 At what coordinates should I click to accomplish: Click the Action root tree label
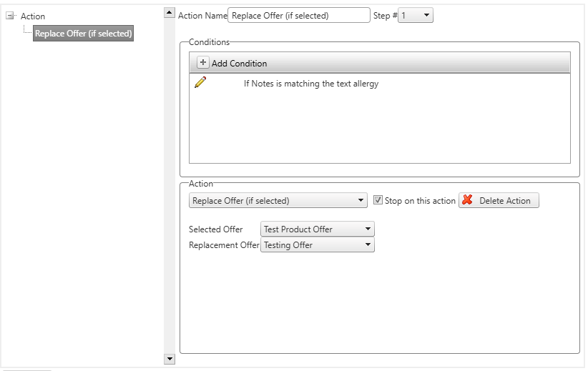click(33, 16)
